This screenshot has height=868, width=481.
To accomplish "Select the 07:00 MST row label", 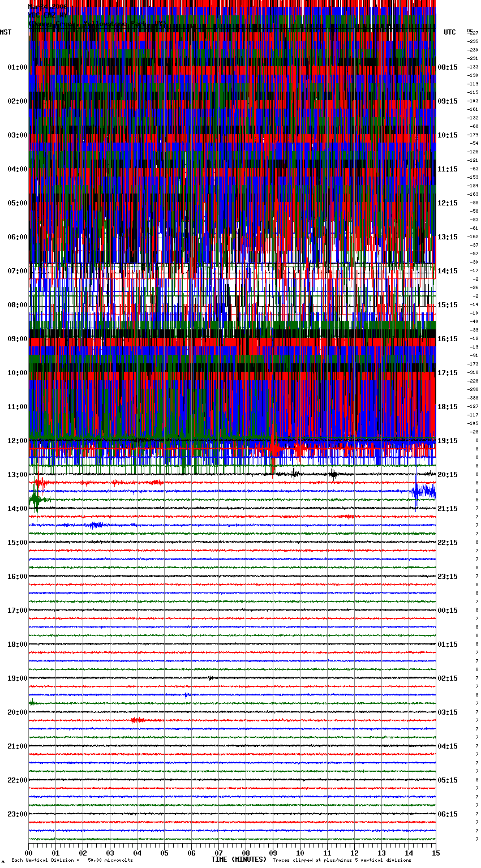I will (18, 271).
